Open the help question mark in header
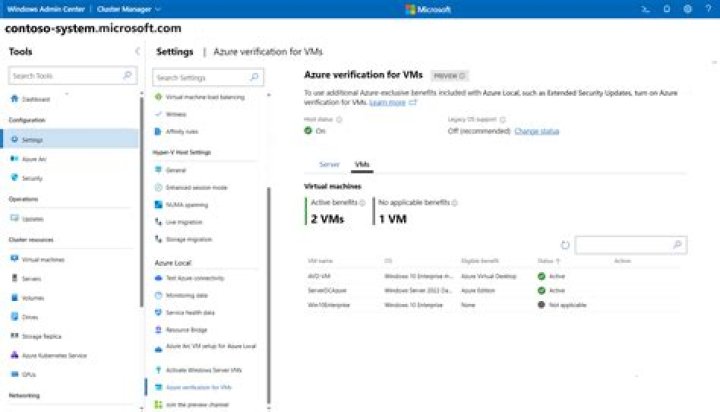The width and height of the screenshot is (720, 412). click(x=708, y=9)
